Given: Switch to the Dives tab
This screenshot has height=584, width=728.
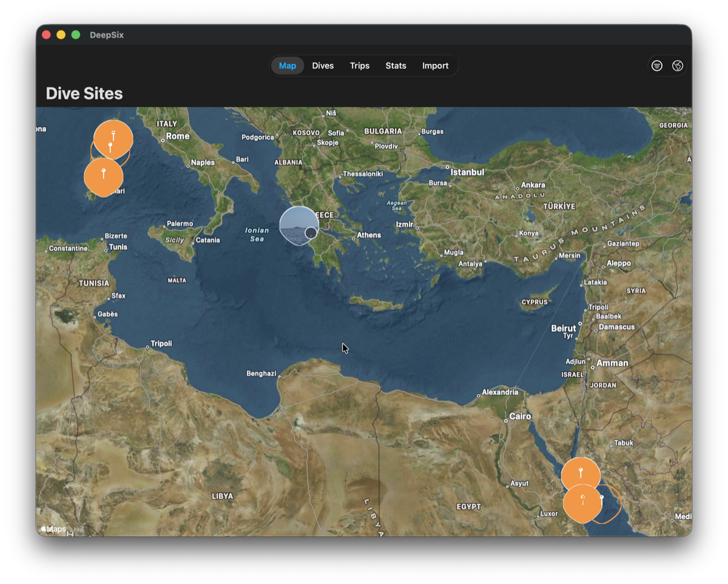Looking at the screenshot, I should click(x=323, y=65).
